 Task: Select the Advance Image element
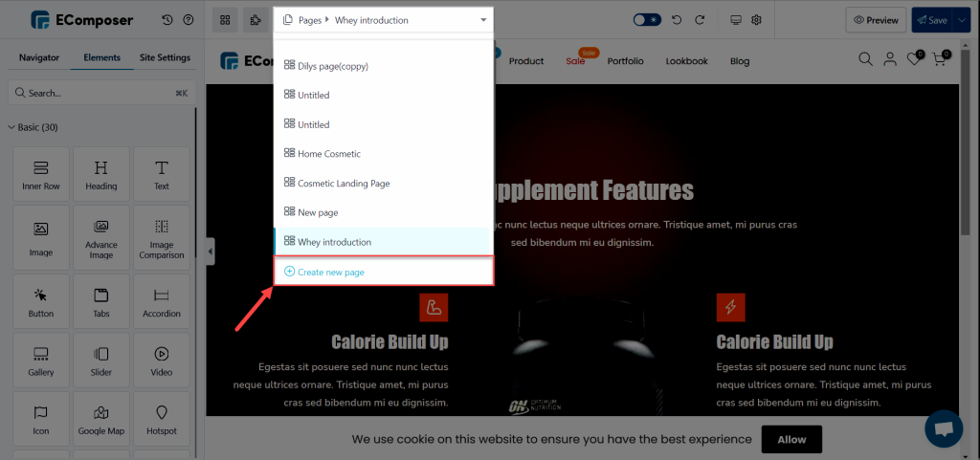101,239
